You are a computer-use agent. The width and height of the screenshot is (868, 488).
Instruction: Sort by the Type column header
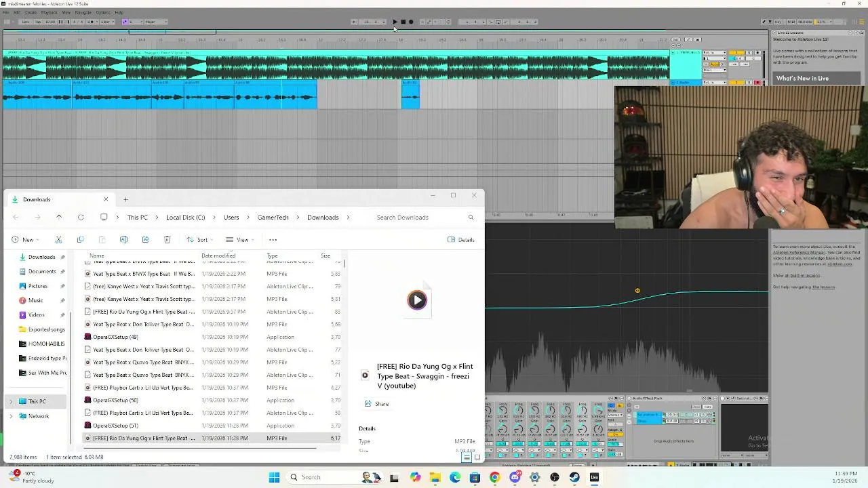coord(272,256)
